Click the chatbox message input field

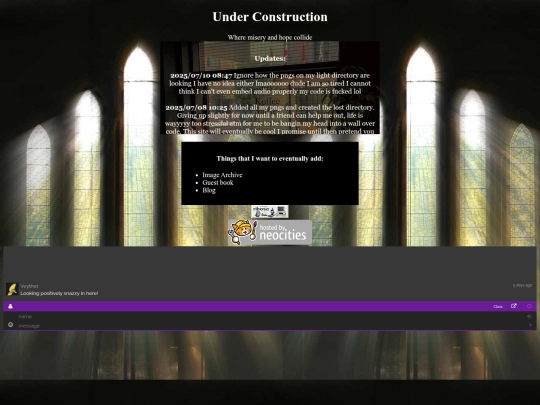[270, 326]
